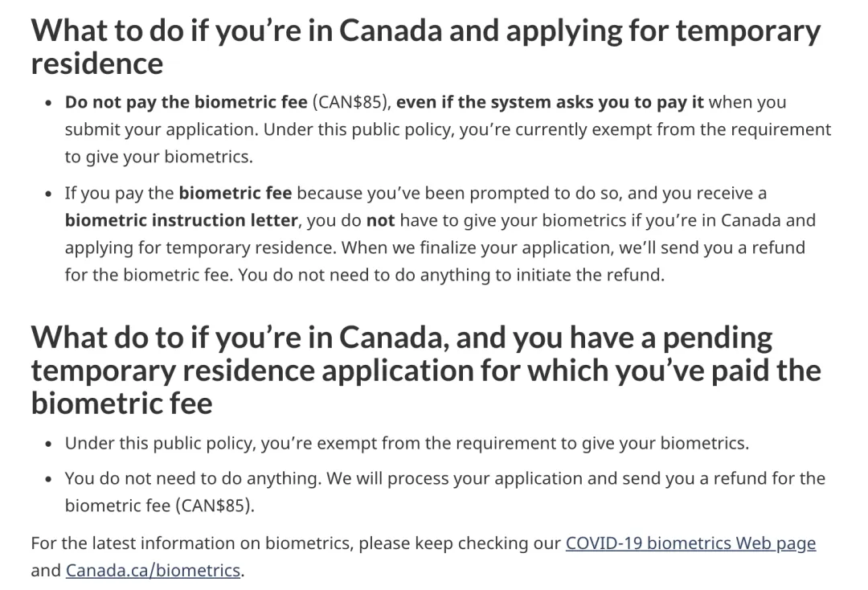Image resolution: width=868 pixels, height=590 pixels.
Task: Click bullet marker before 'Do not pay'
Action: [49, 103]
